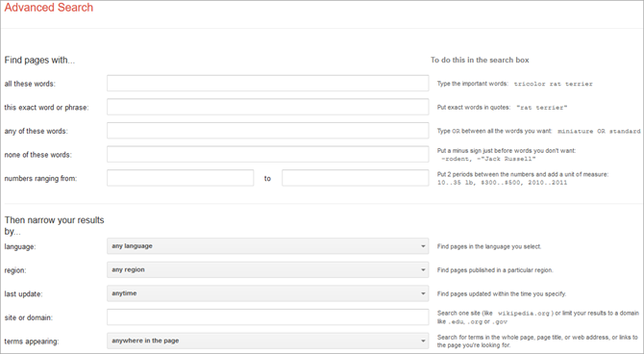The width and height of the screenshot is (644, 354).
Task: Click the 'last update:' label
Action: [x=23, y=294]
